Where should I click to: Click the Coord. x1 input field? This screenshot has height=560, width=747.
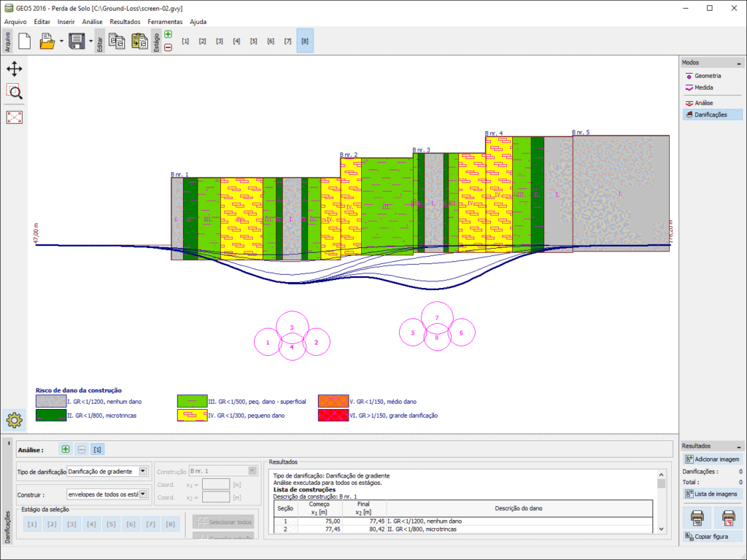pyautogui.click(x=216, y=484)
